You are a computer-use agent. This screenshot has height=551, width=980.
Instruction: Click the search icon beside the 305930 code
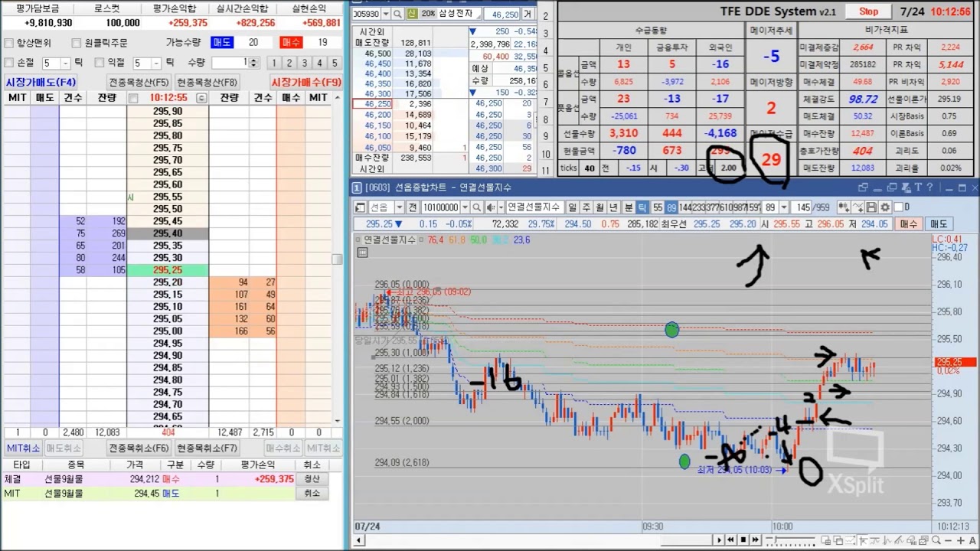(398, 14)
